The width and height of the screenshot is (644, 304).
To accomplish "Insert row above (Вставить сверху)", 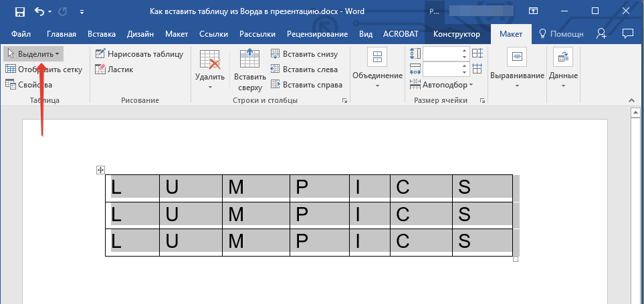I will click(x=249, y=69).
